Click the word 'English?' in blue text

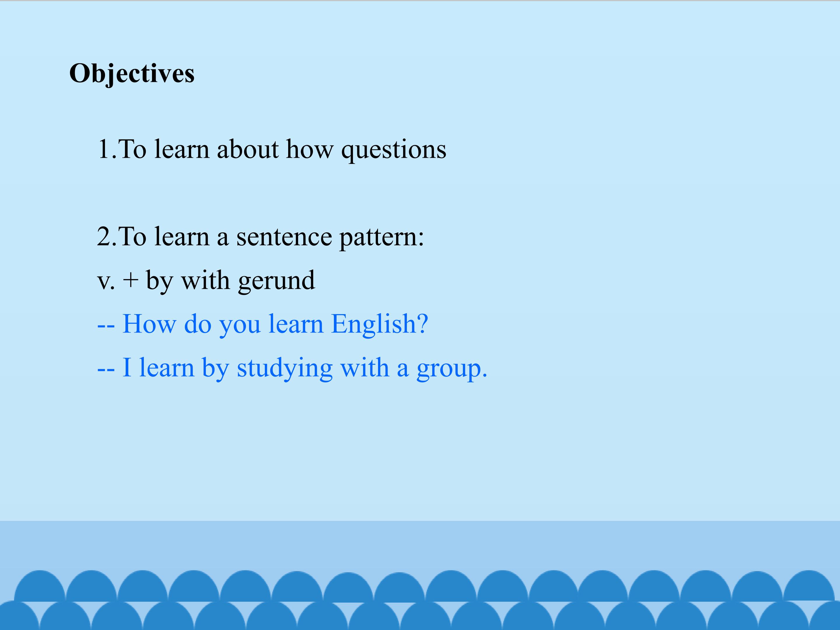(x=380, y=325)
